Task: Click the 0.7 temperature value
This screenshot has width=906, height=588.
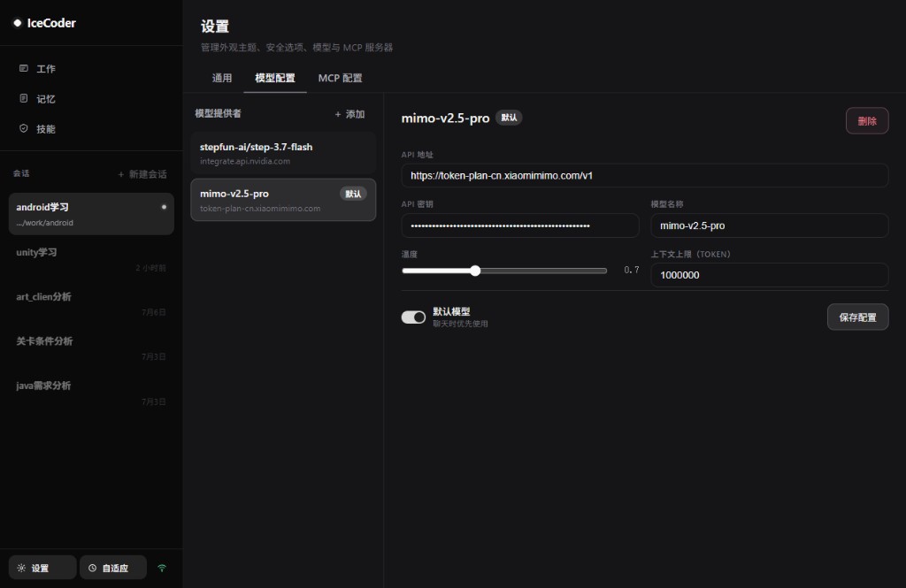Action: [x=632, y=270]
